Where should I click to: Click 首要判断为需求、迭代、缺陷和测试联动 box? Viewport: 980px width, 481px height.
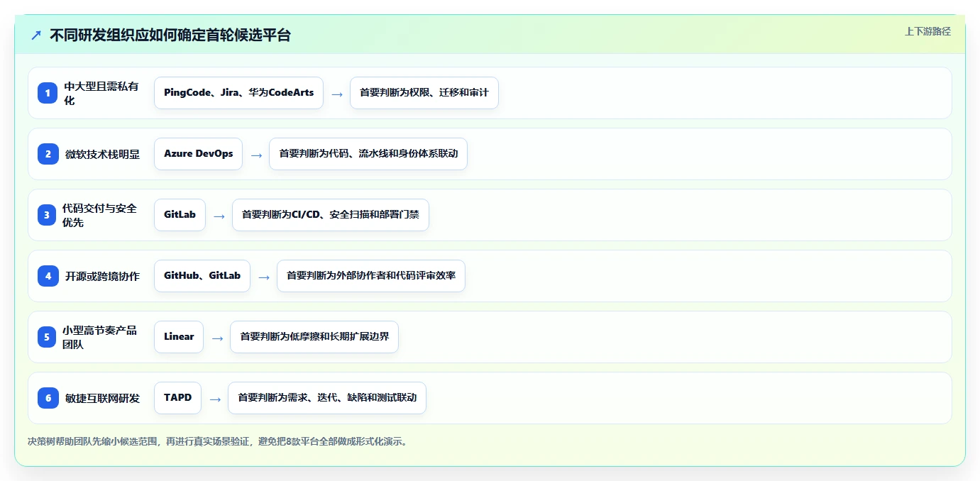coord(327,398)
